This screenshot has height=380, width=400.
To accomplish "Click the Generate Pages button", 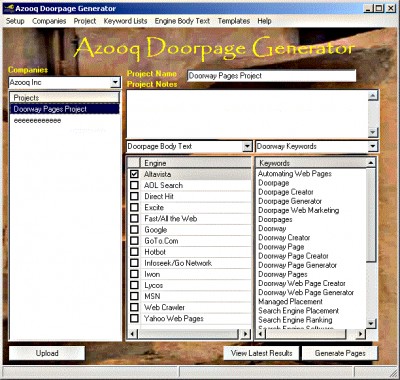I will tap(340, 353).
